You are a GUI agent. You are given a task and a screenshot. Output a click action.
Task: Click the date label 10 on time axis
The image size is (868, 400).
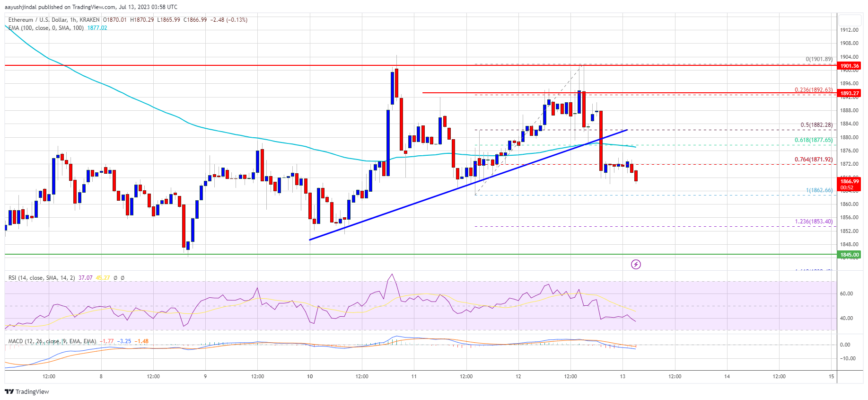point(310,377)
